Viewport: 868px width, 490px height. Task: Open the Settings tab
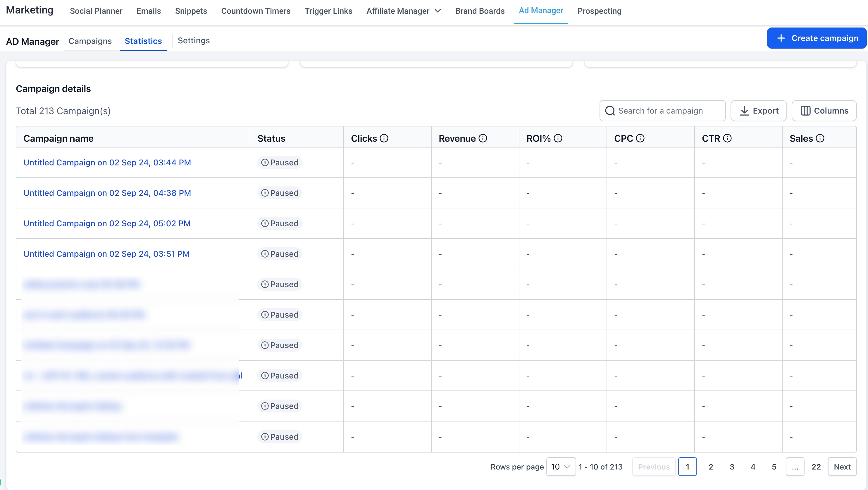194,40
